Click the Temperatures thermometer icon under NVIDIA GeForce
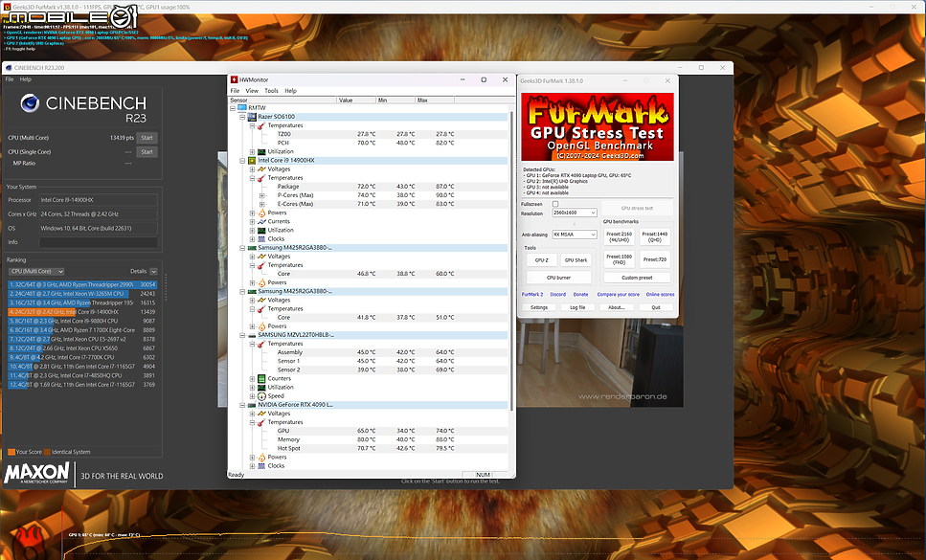Image resolution: width=926 pixels, height=560 pixels. tap(261, 422)
